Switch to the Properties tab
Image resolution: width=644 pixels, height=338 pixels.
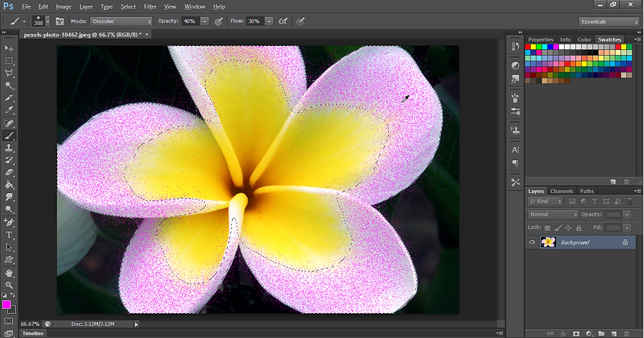(x=540, y=39)
